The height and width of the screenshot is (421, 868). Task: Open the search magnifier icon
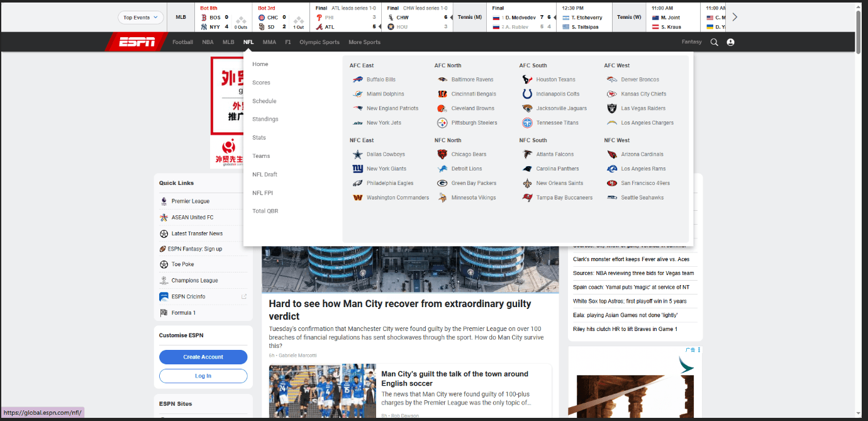[x=714, y=42]
